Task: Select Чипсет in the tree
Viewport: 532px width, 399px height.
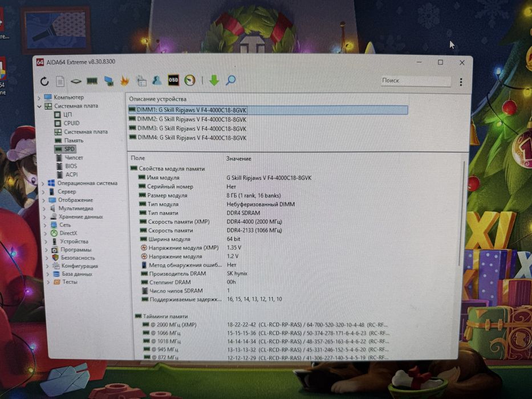Action: 70,158
